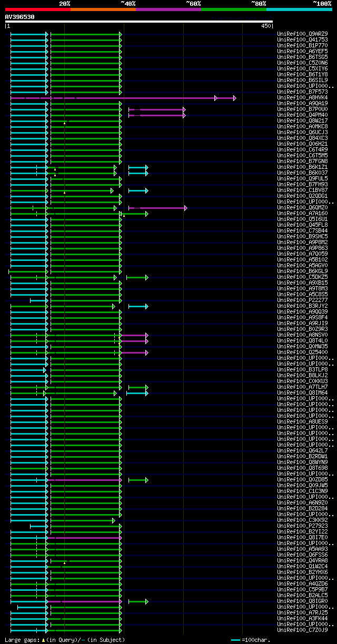Image resolution: width=337 pixels, height=644 pixels.
Task: Click hit label UniRef100_A9QA19
Action: tap(302, 104)
